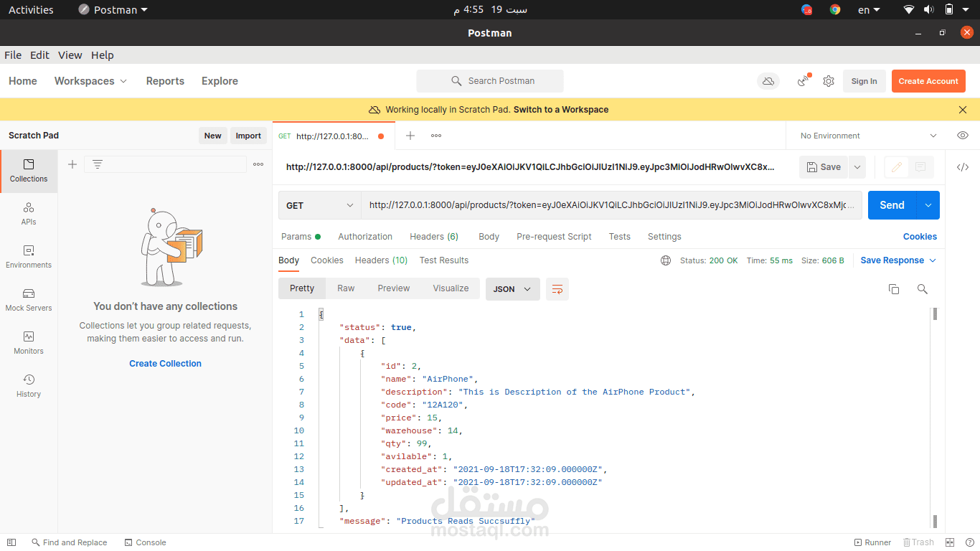Switch to the Authorization request tab
Screen dimensions: 980x551
(x=365, y=237)
